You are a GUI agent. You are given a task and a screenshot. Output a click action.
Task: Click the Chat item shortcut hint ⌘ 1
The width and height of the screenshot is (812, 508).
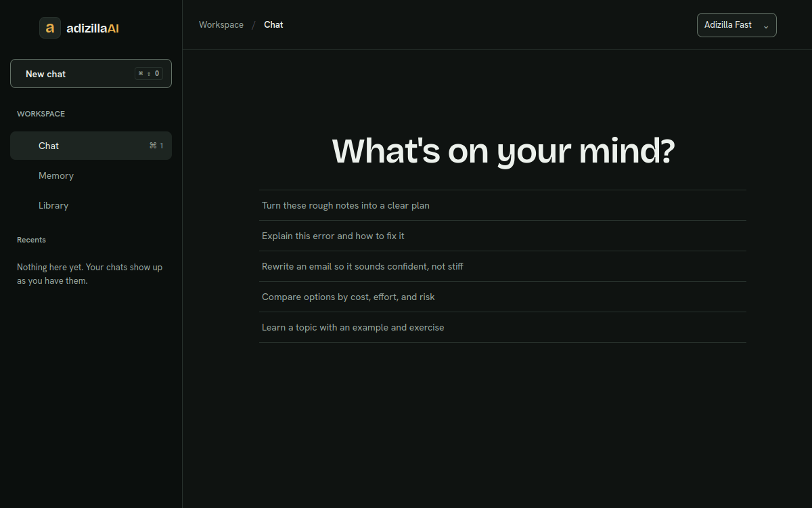click(156, 146)
